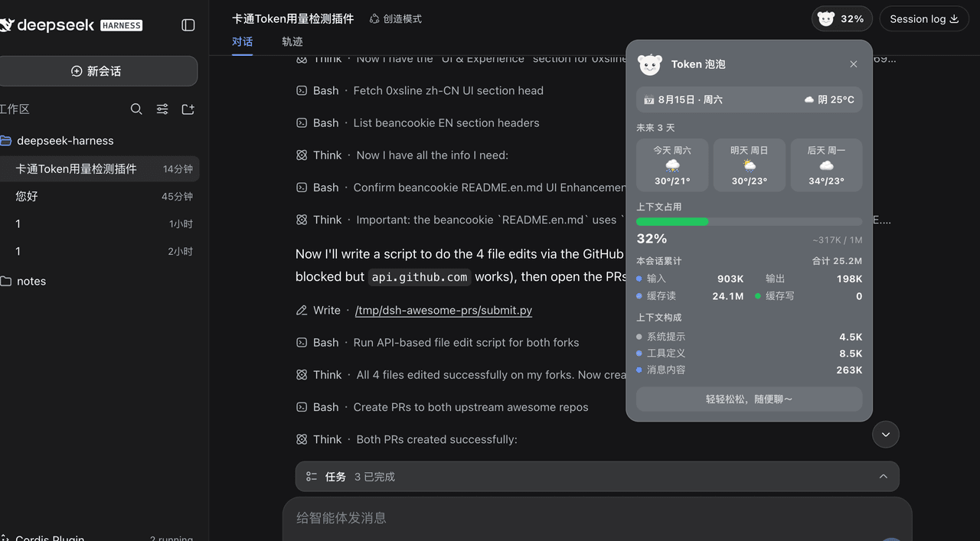The height and width of the screenshot is (541, 980).
Task: Click Think icon for 'Now I have all' row
Action: point(302,155)
